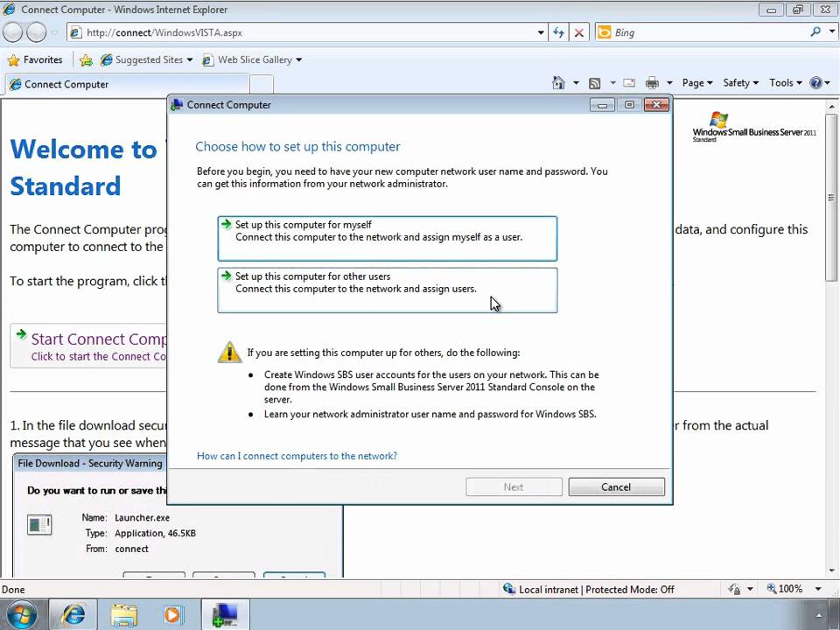Open the Tools menu

tap(786, 82)
